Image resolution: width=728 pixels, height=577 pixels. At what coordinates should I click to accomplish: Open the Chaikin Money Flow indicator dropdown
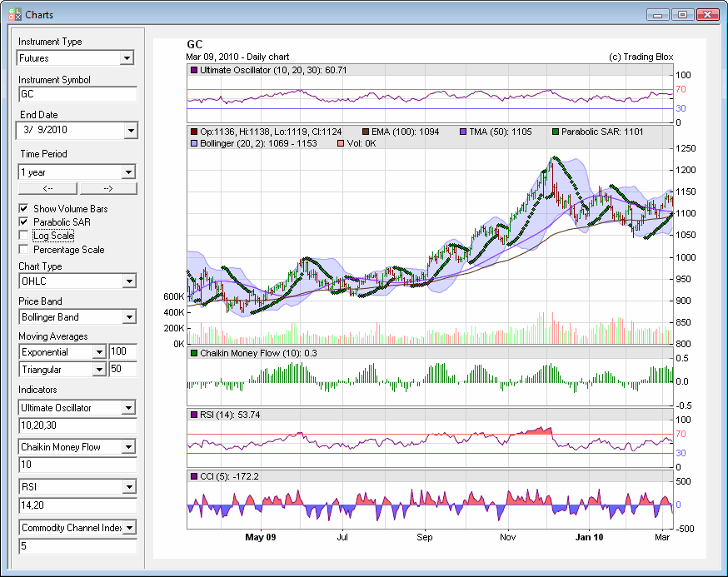(x=128, y=447)
